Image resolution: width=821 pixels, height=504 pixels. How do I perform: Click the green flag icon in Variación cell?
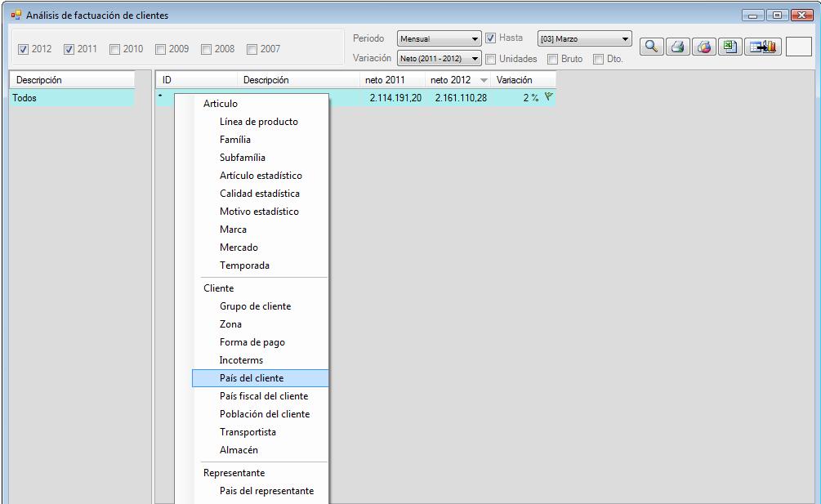(x=548, y=97)
